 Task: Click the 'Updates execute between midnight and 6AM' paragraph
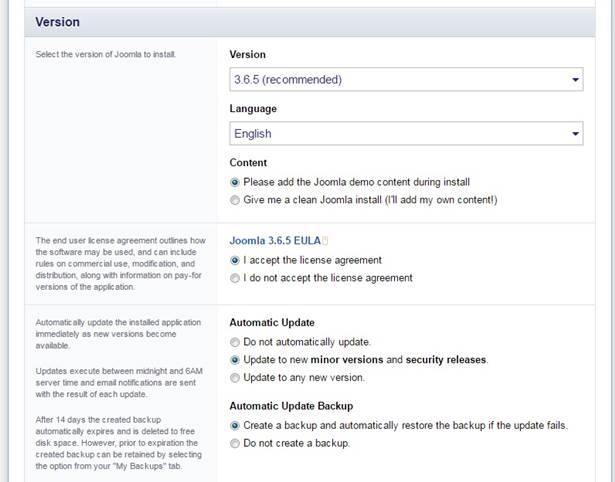119,382
